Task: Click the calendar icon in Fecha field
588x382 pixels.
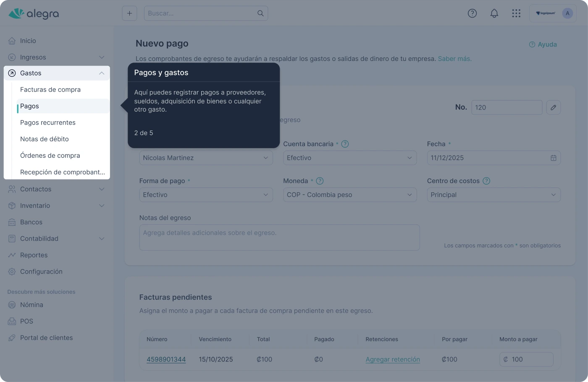Action: coord(553,158)
